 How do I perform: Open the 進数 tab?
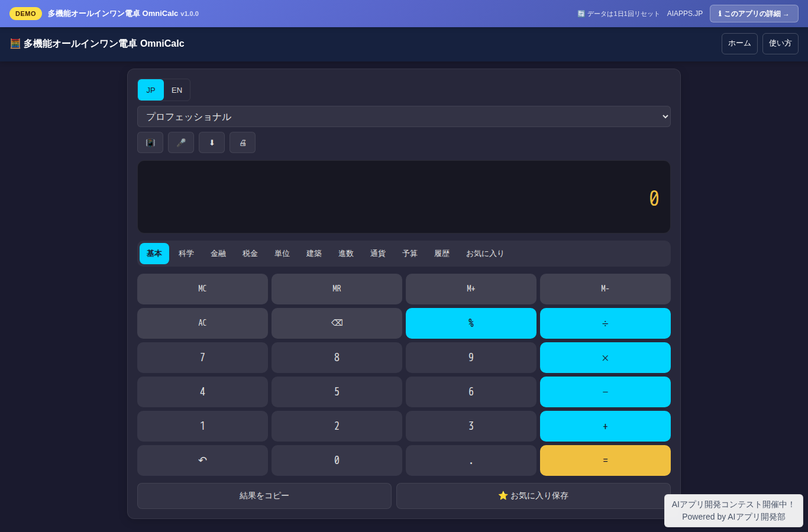(x=346, y=254)
